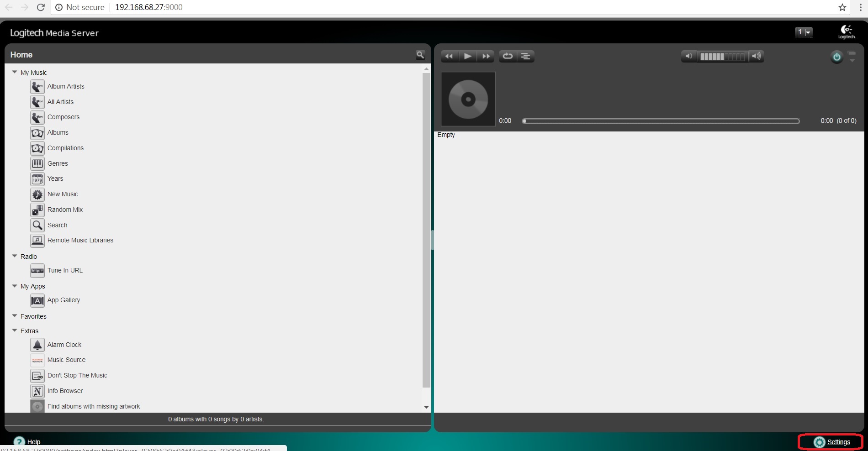868x451 pixels.
Task: Open the browser three-dot menu
Action: pyautogui.click(x=860, y=7)
